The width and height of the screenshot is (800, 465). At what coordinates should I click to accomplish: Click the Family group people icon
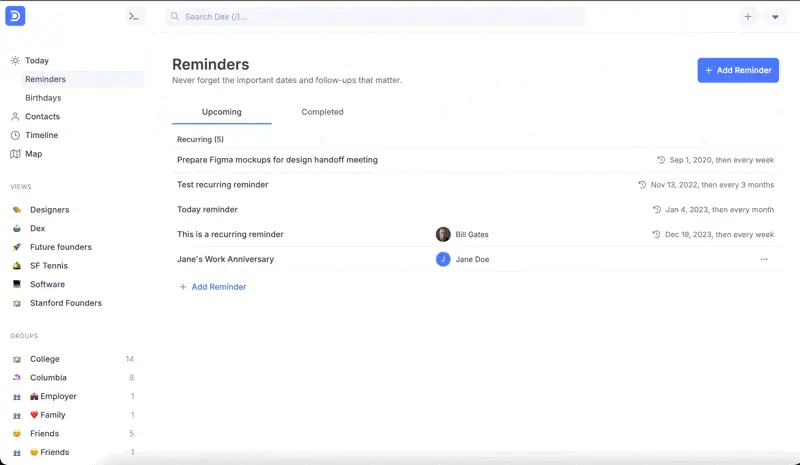pos(17,415)
